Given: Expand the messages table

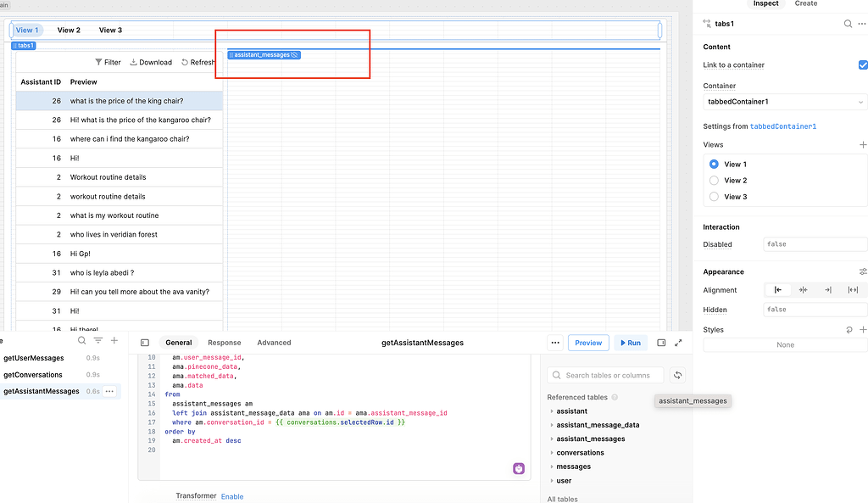Looking at the screenshot, I should tap(552, 467).
